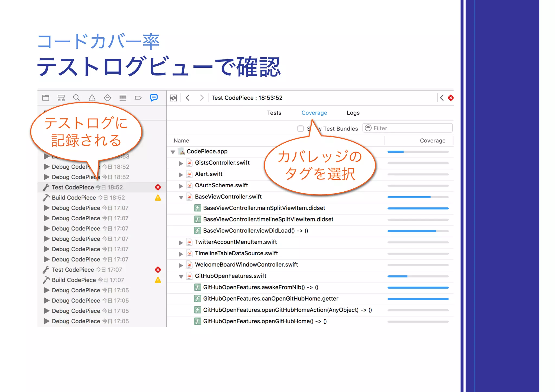Click the red error badge on Test CodePiece 17:07

(158, 270)
